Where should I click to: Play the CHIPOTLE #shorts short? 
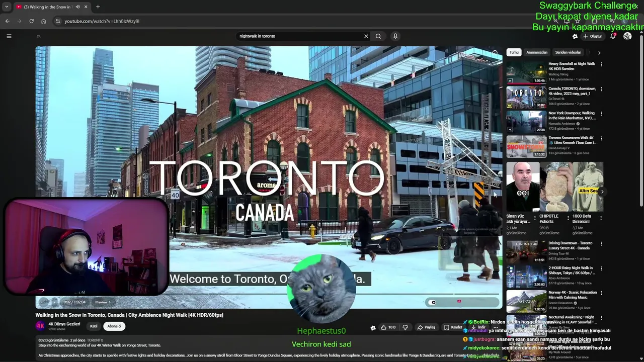pos(555,187)
